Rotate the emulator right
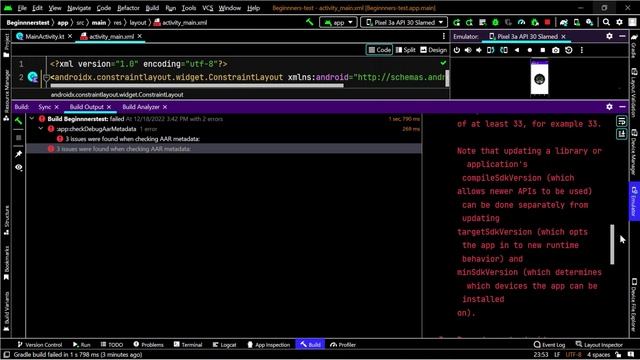This screenshot has height=360, width=640. click(504, 50)
